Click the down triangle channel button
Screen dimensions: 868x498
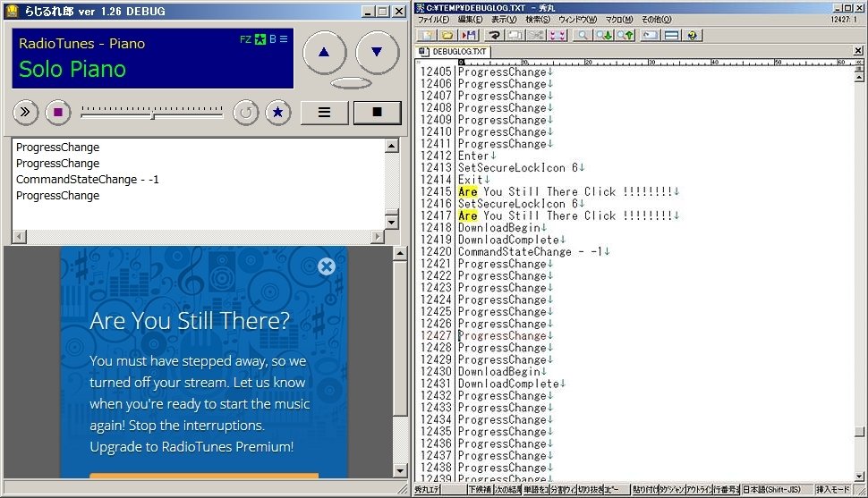377,53
